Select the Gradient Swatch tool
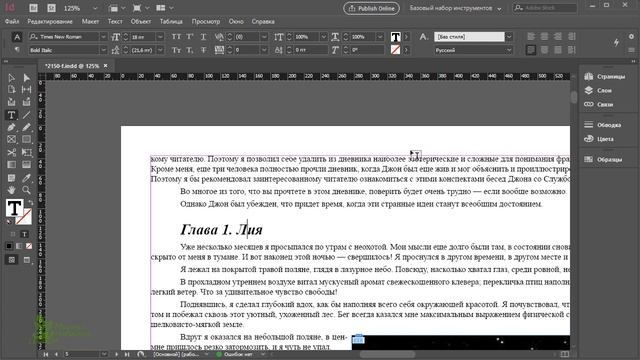The image size is (640, 360). (11, 165)
